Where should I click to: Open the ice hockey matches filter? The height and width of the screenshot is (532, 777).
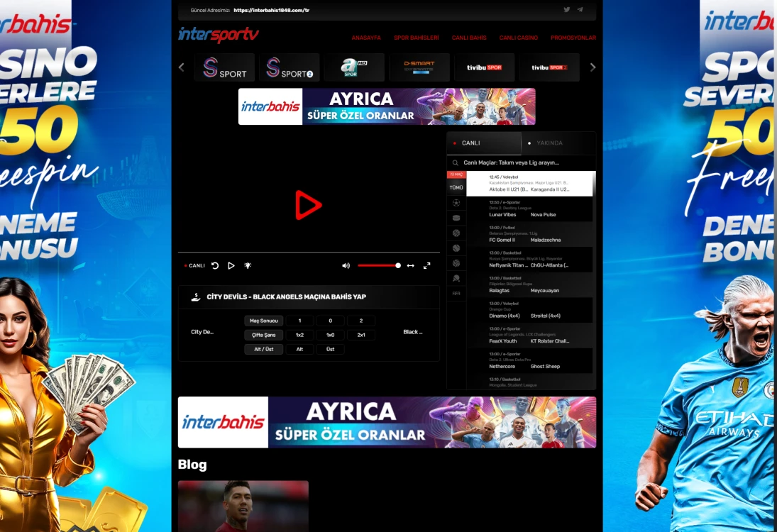tap(456, 217)
